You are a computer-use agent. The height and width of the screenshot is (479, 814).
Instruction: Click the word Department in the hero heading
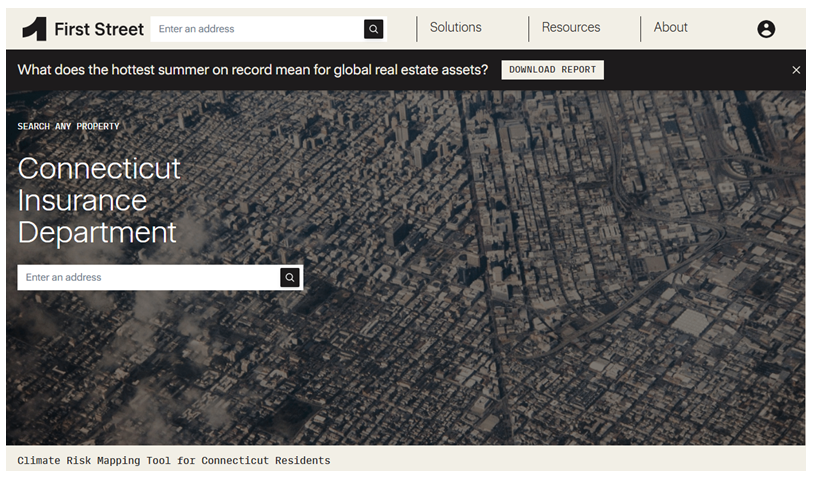point(97,232)
